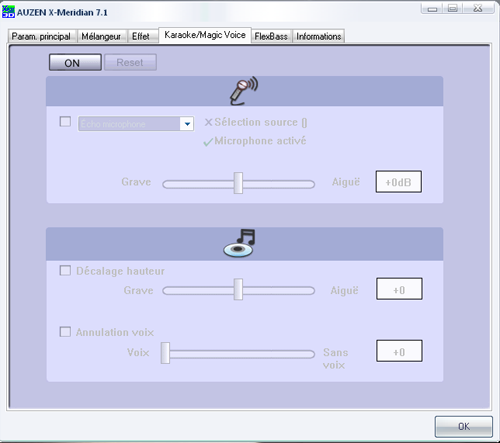Viewport: 500px width, 443px height.
Task: Open the FlexBass tab
Action: pos(271,36)
